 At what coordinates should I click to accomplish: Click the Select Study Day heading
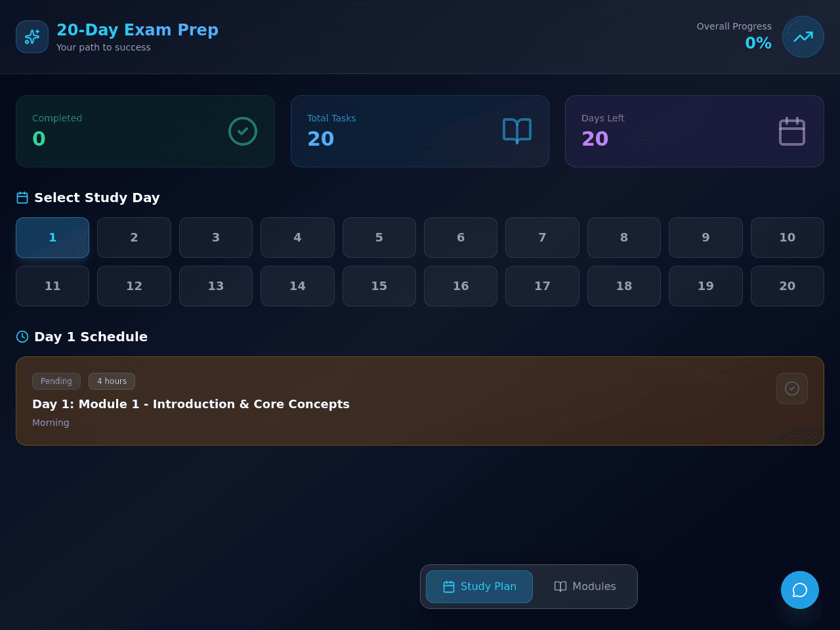97,198
